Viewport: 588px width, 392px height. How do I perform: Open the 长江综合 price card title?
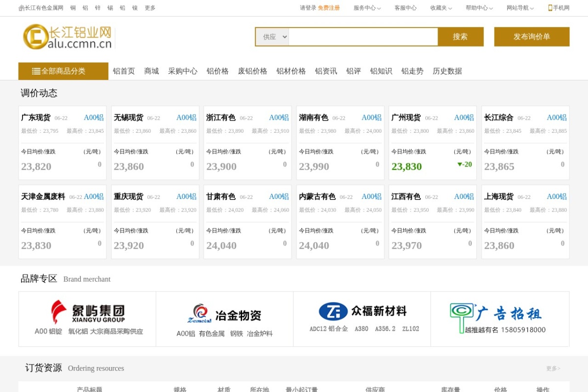point(499,118)
